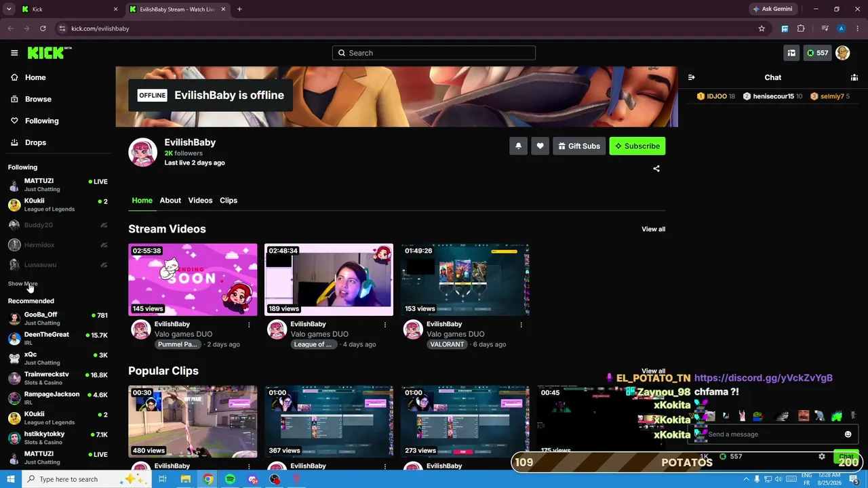Open the 367 views popular clip
The image size is (868, 488).
pyautogui.click(x=329, y=422)
